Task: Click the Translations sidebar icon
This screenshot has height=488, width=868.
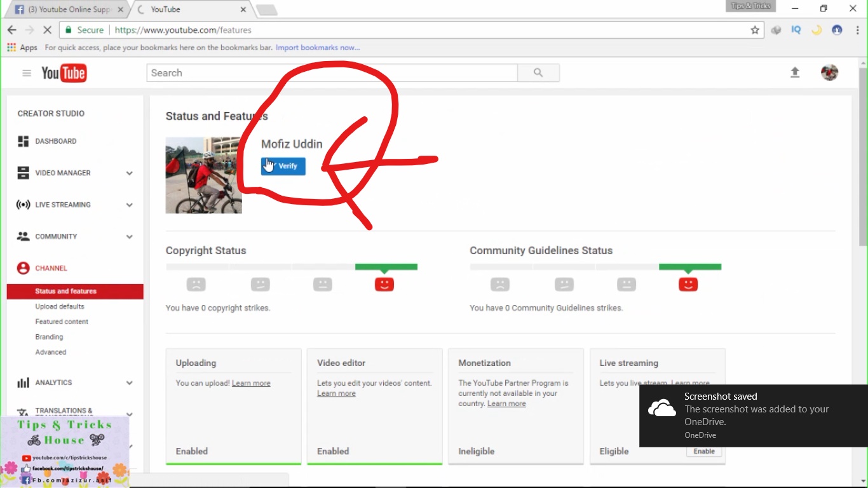Action: [x=23, y=413]
